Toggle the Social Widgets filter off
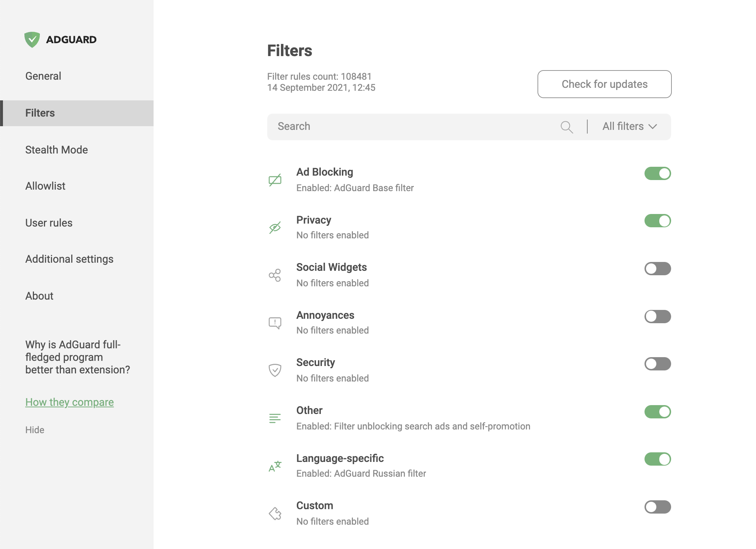 point(657,269)
